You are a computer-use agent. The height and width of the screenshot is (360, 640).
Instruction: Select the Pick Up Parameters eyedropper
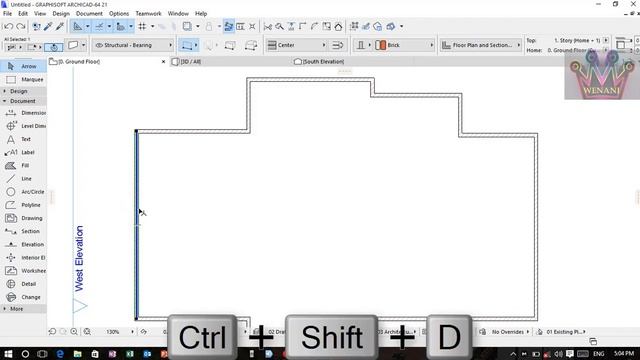[x=48, y=27]
